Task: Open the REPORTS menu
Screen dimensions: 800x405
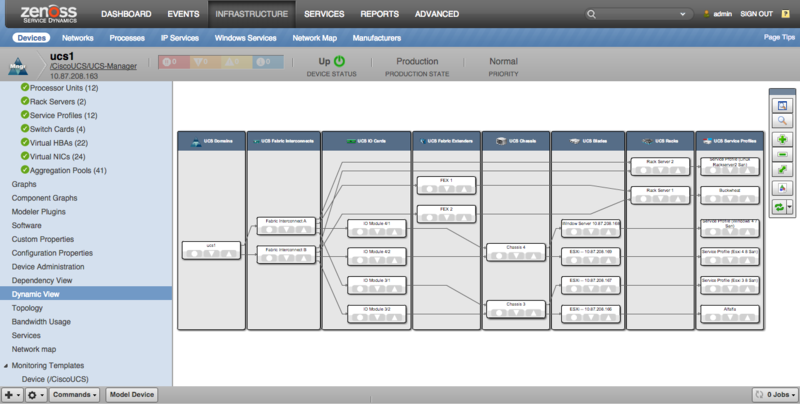Action: (x=380, y=14)
